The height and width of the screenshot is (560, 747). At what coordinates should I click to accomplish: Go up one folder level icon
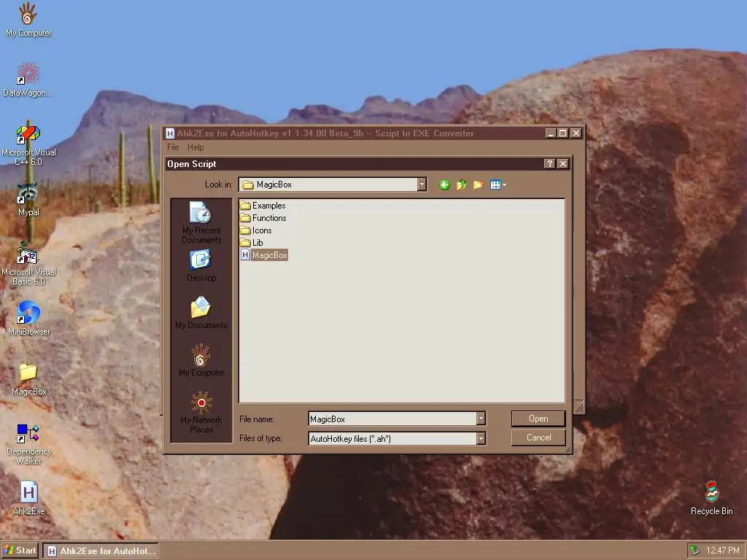coord(461,184)
